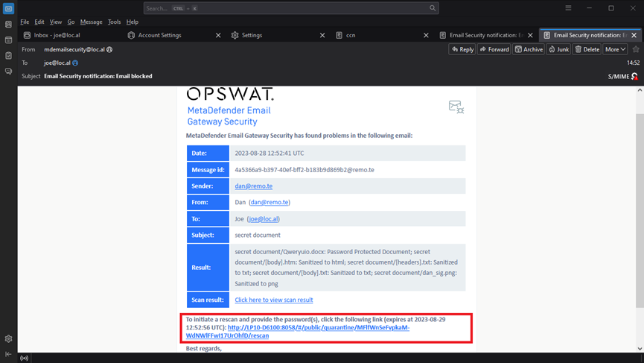
Task: Open the Tools menu
Action: coord(114,22)
